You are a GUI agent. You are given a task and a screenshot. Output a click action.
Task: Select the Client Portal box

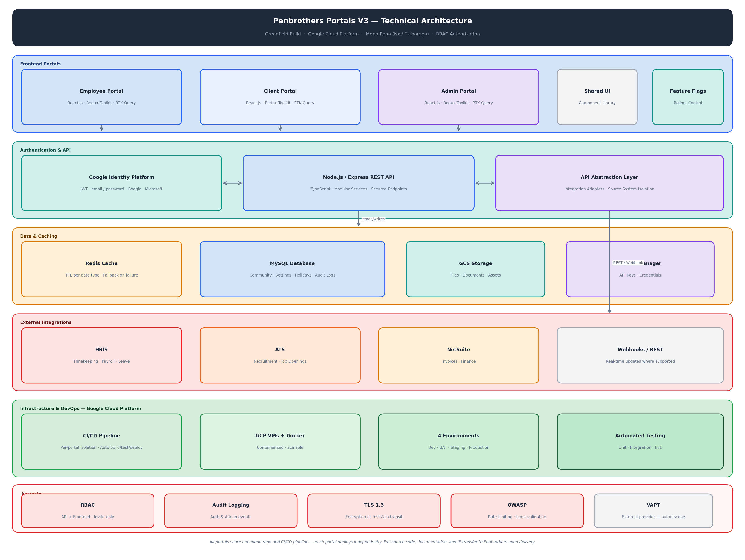coord(280,97)
